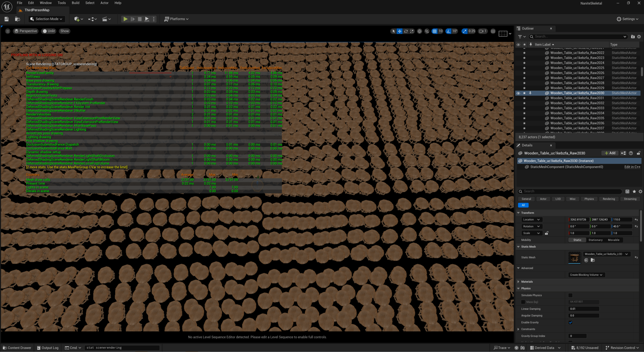Save the current level
This screenshot has width=644, height=352.
(x=7, y=19)
